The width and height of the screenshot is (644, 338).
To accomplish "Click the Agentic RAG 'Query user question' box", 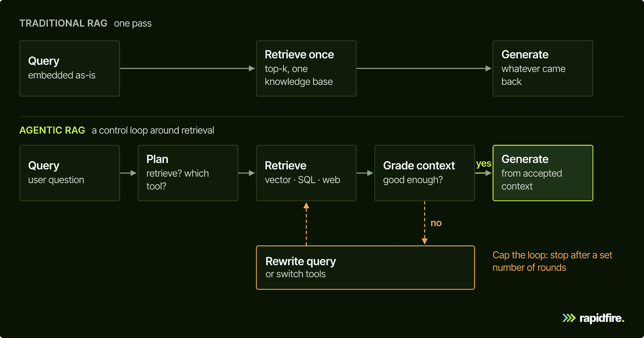I will click(69, 173).
